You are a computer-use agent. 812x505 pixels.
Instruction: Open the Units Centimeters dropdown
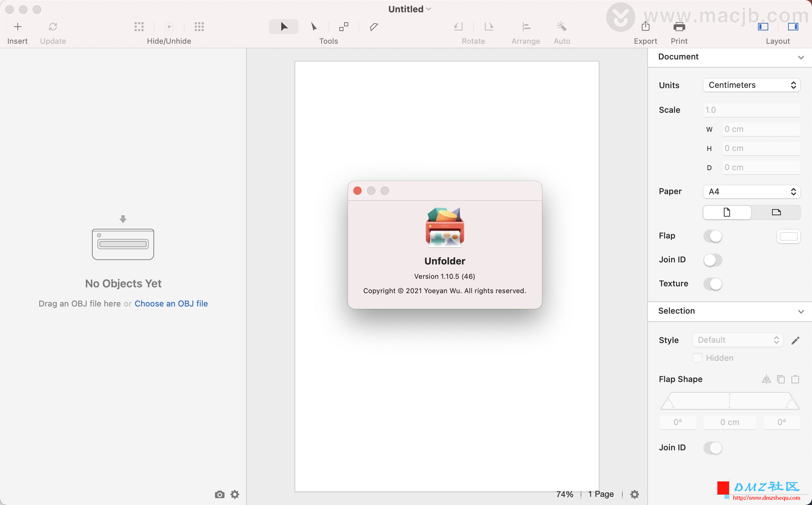tap(752, 85)
